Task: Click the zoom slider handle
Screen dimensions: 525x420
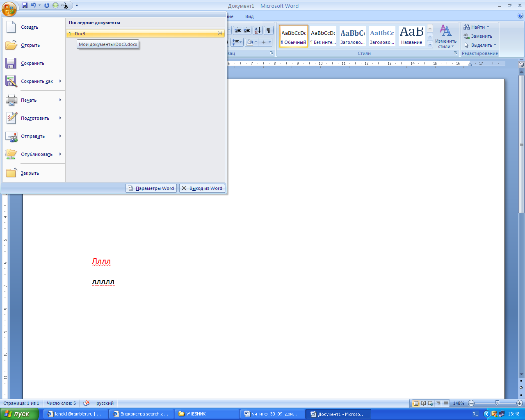Action: click(x=497, y=403)
